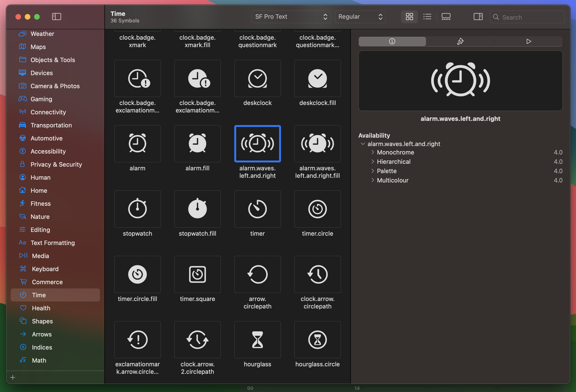This screenshot has height=392, width=576.
Task: Select the clock.arrow.2.circlepath symbol
Action: click(198, 340)
